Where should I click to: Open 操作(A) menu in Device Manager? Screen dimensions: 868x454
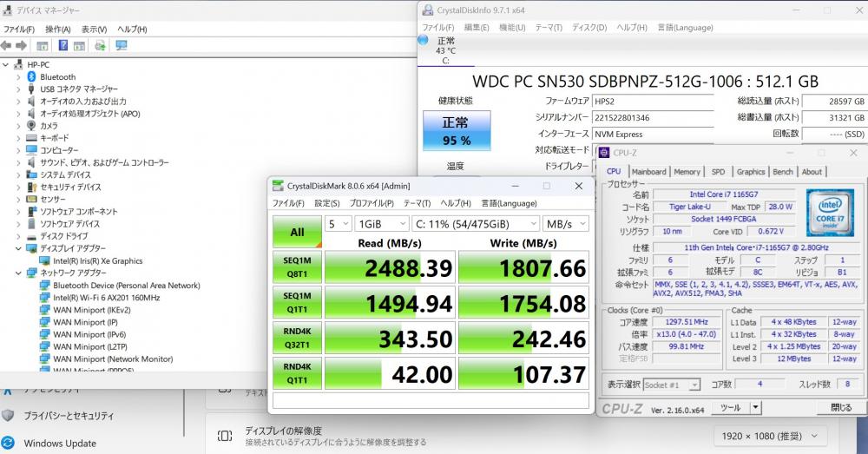click(x=57, y=29)
